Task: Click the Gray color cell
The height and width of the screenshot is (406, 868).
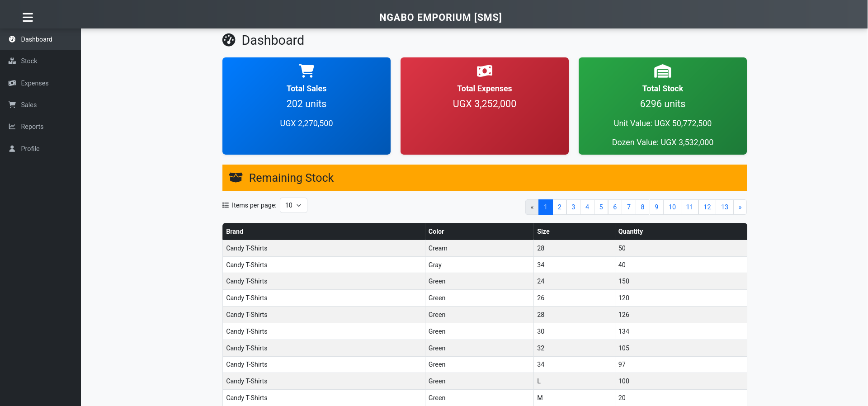Action: point(479,265)
